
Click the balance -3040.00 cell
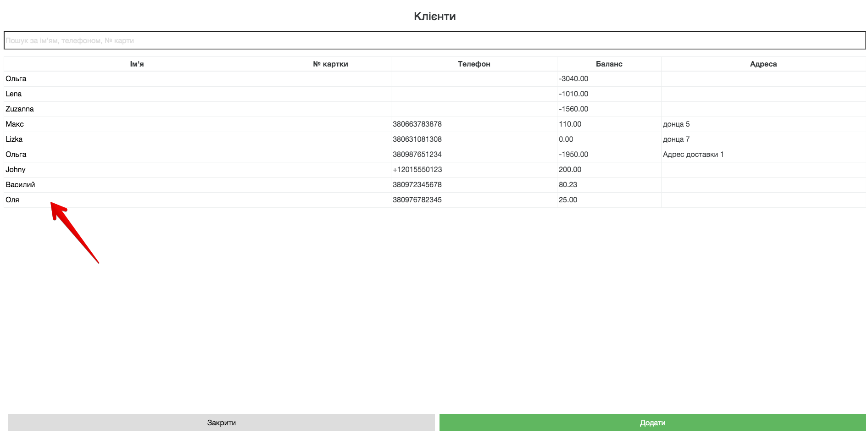pyautogui.click(x=573, y=79)
